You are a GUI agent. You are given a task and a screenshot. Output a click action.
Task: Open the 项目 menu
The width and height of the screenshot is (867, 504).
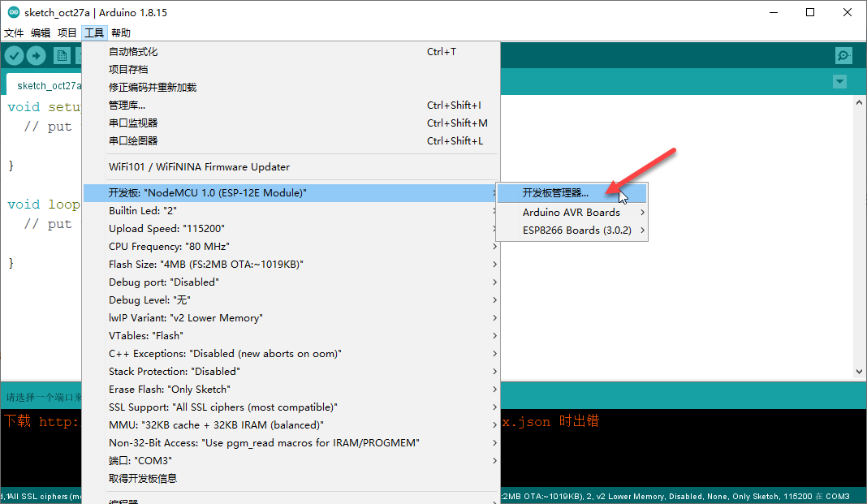tap(67, 32)
